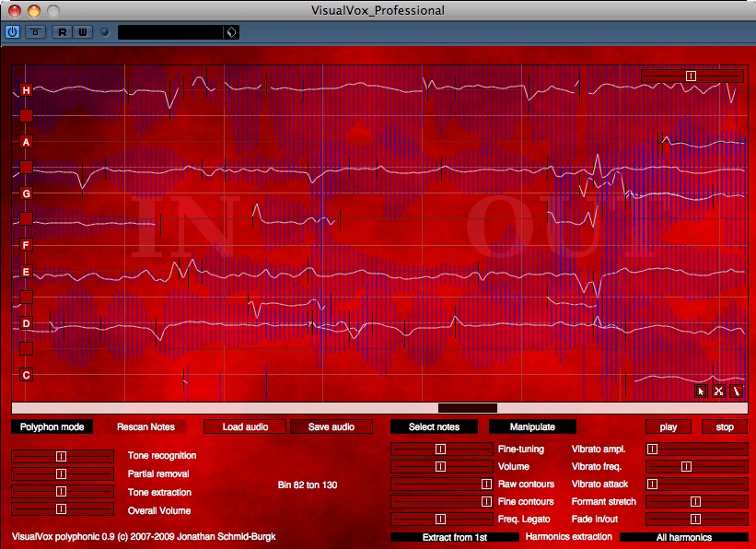Click the Volume slider handle beside Fine-tuning column

click(440, 466)
